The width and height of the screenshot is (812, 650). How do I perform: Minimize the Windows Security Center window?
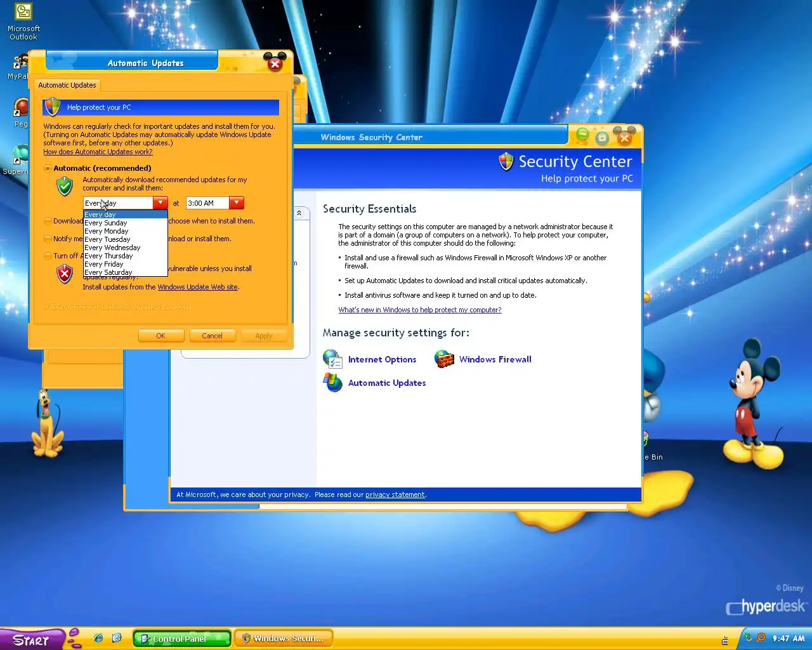(x=582, y=135)
